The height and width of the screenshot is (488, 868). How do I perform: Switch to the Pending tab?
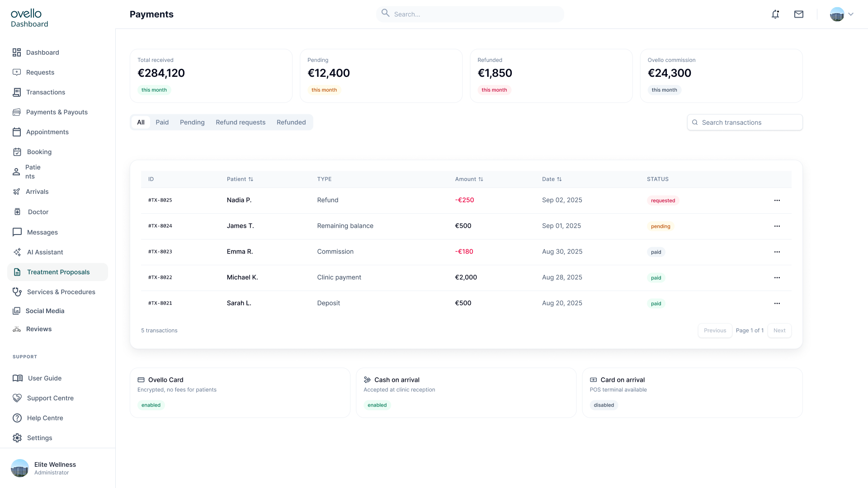(192, 122)
